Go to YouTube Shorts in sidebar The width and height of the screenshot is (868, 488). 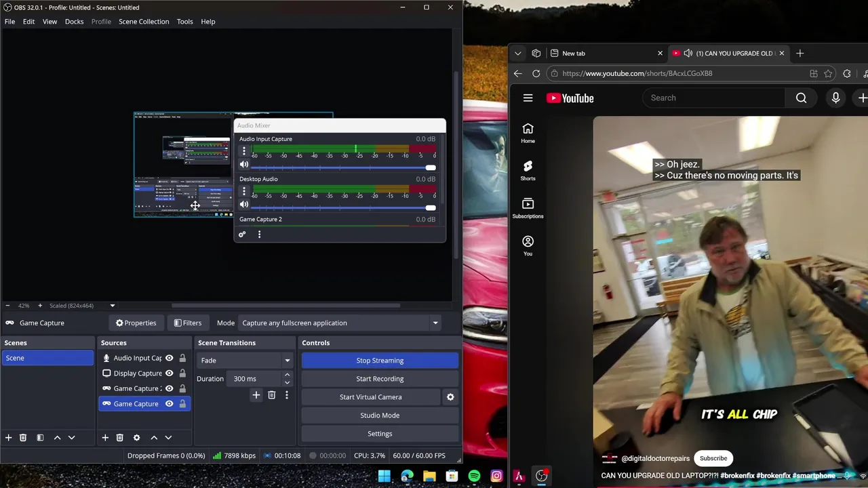(x=528, y=171)
